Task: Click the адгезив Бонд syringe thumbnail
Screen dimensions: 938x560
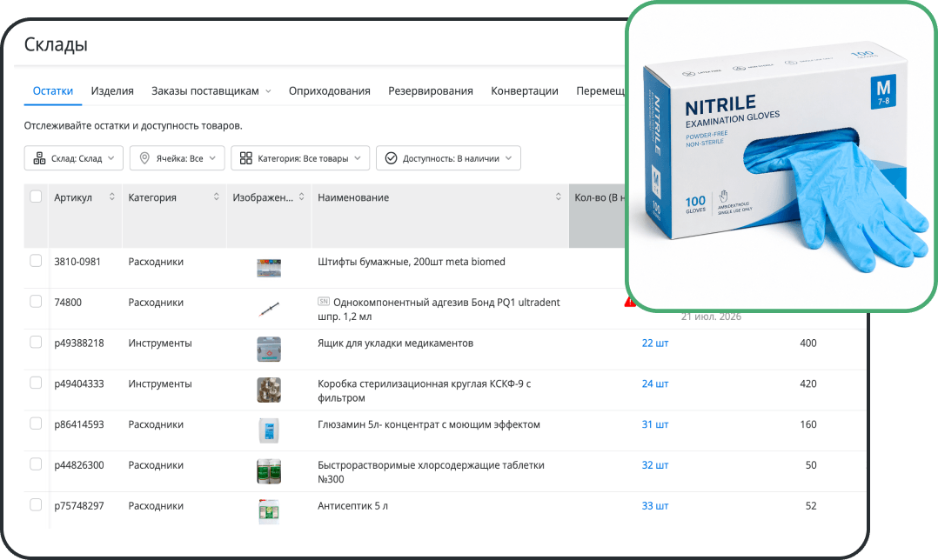Action: coord(269,309)
